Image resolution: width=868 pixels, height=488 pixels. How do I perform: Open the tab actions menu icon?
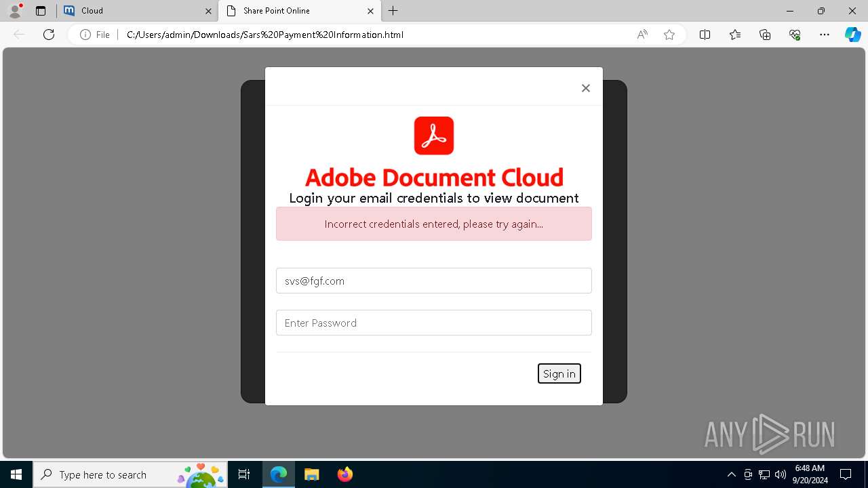tap(41, 11)
